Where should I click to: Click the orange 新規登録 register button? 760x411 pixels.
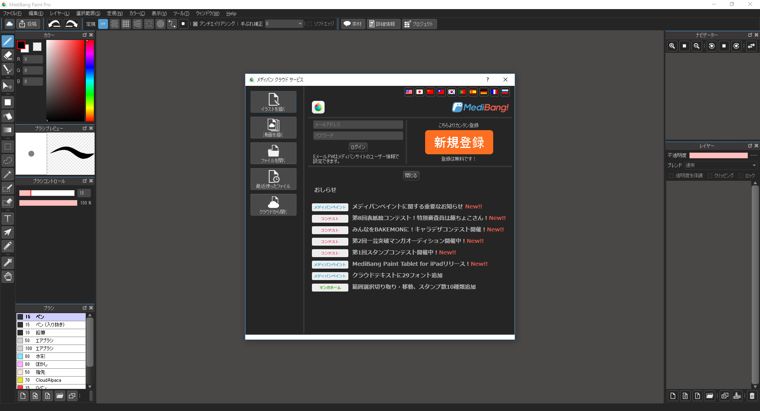tap(459, 142)
